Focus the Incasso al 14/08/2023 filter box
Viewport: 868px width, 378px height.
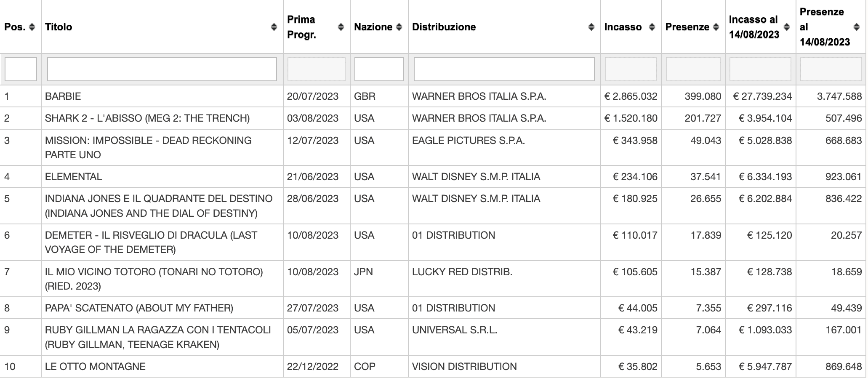pyautogui.click(x=760, y=69)
